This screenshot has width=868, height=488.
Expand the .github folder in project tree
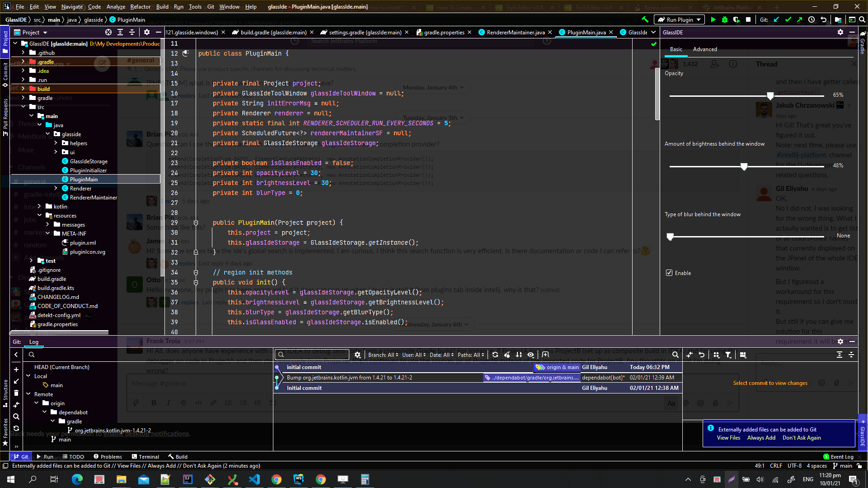pos(23,52)
